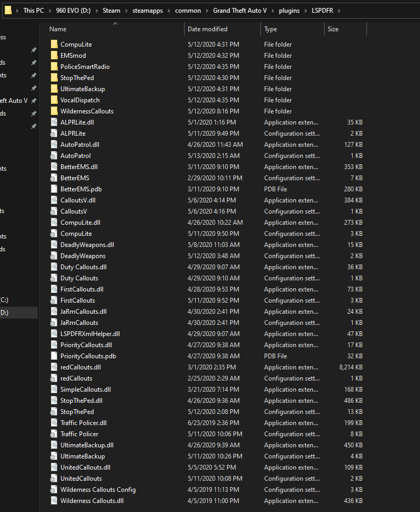420x512 pixels.
Task: Click the FirstCallouts.dll file icon
Action: (54, 289)
